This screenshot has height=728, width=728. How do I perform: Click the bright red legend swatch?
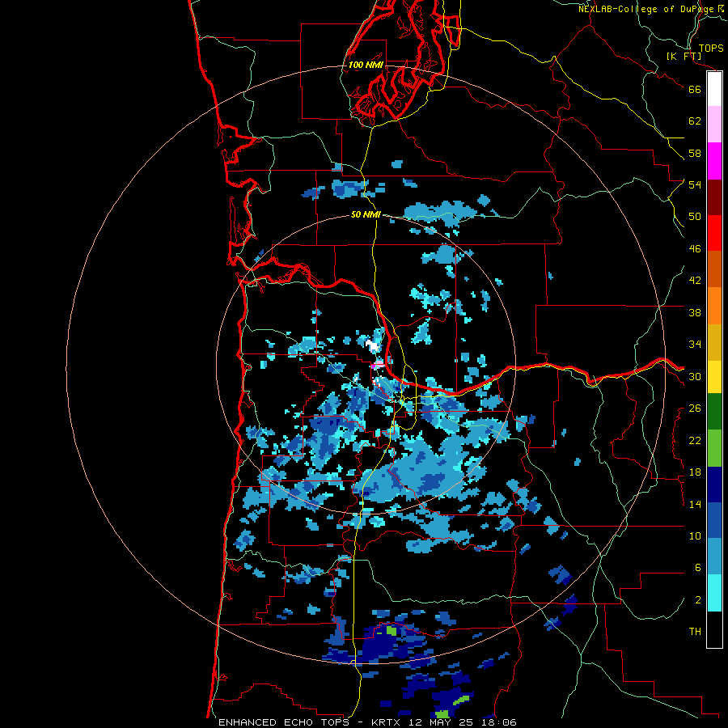tap(714, 233)
